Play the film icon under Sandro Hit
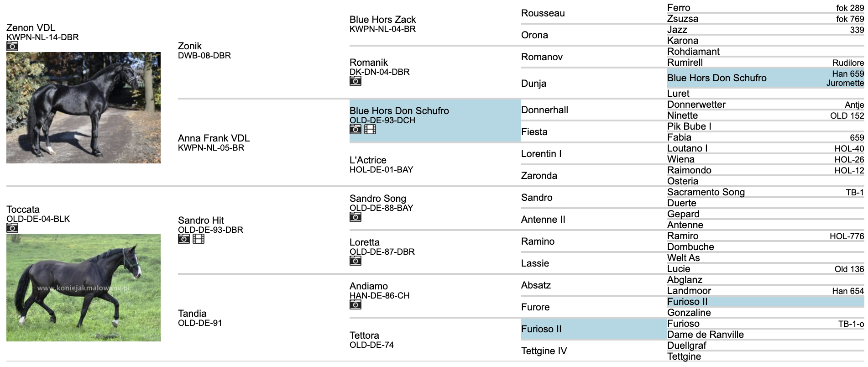The width and height of the screenshot is (868, 367). click(x=199, y=239)
